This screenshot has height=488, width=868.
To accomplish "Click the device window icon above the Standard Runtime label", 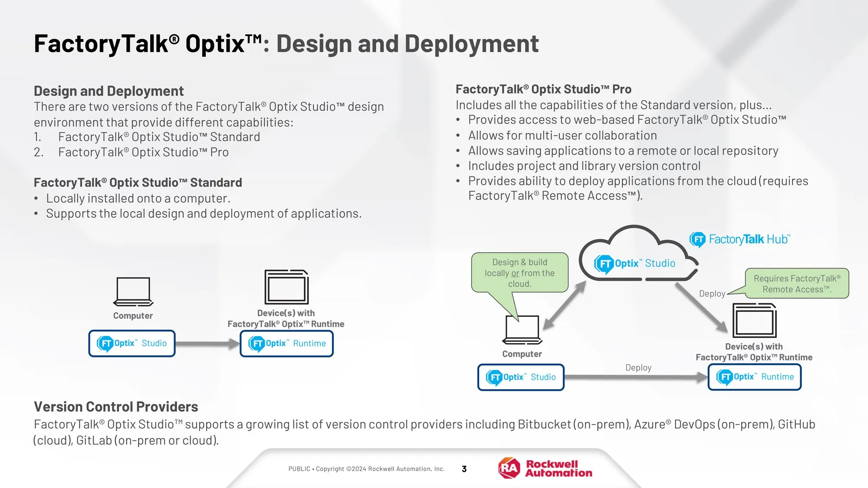I will click(286, 287).
